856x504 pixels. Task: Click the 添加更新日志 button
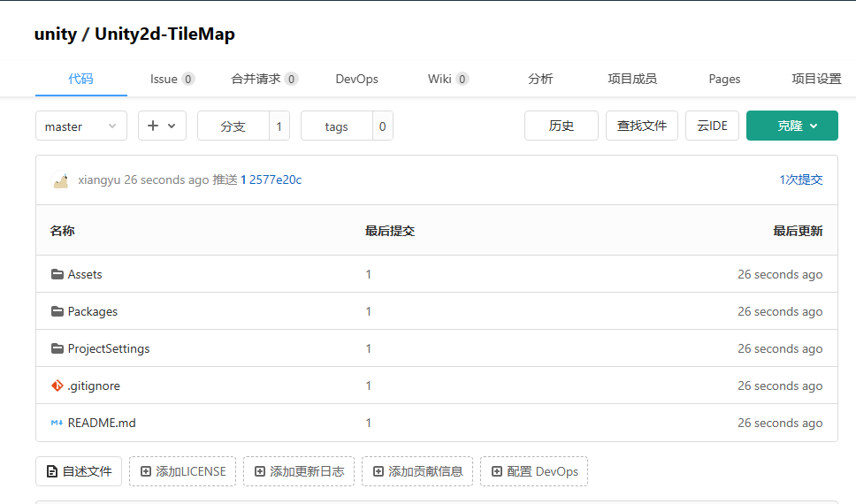299,471
